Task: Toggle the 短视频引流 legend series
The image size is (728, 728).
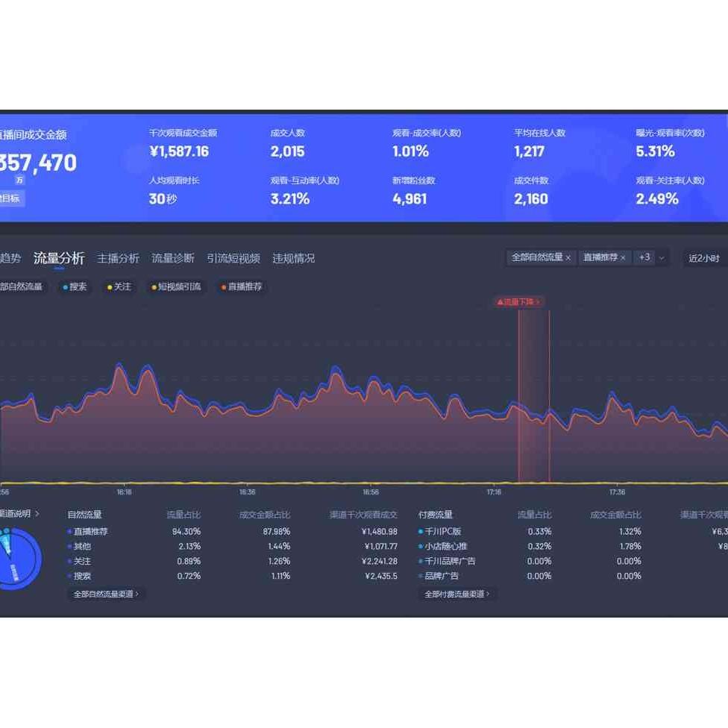Action: [176, 286]
